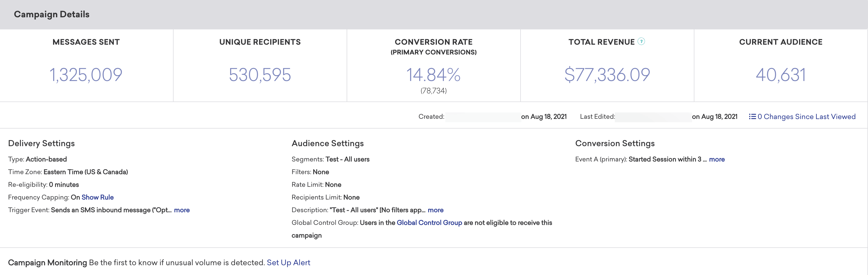Open 0 Changes Since Last Viewed link
The image size is (868, 275).
(806, 117)
